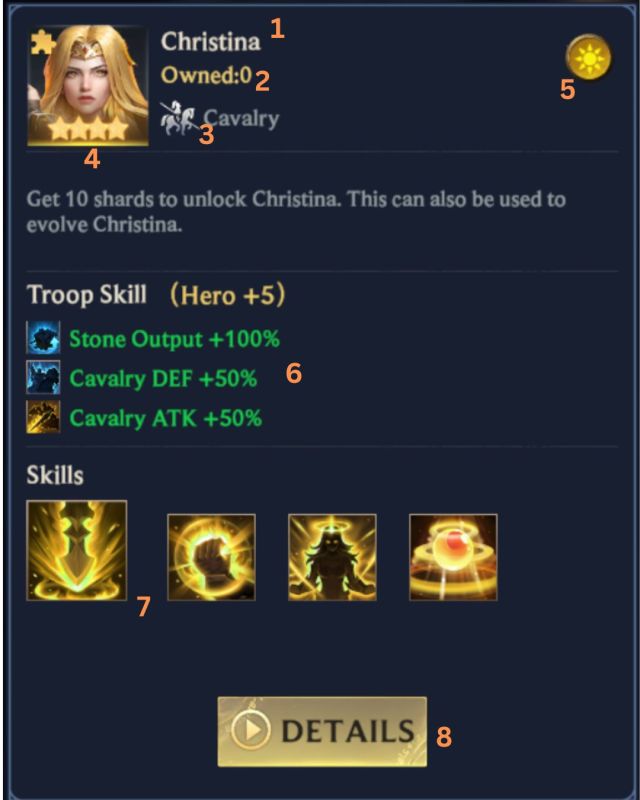Image resolution: width=640 pixels, height=800 pixels.
Task: Click the Cavalry DEF +50% text
Action: coord(163,379)
